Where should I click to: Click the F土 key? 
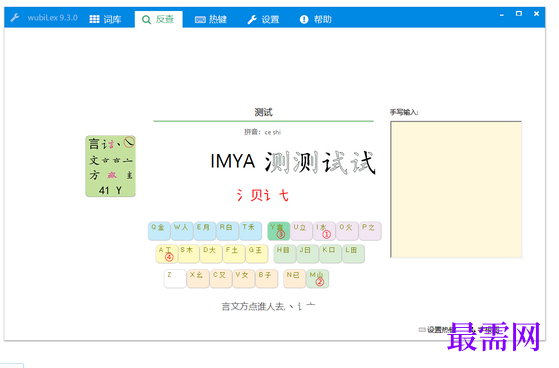point(234,254)
